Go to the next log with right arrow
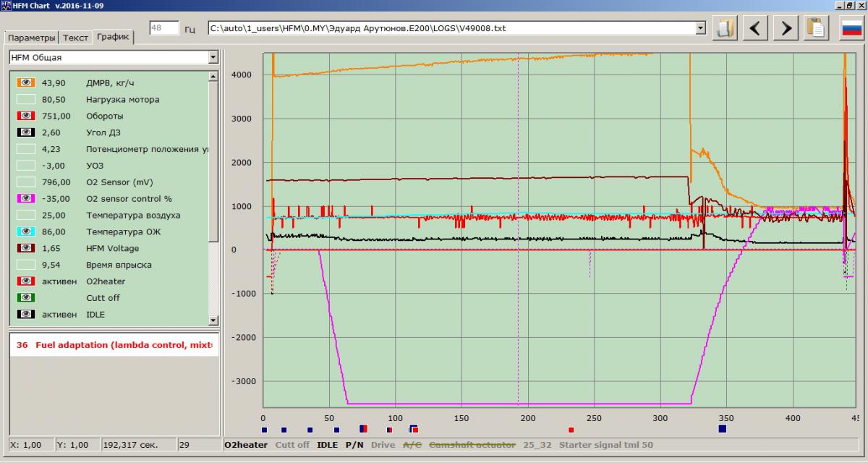Viewport: 868px width, 463px height. point(786,28)
